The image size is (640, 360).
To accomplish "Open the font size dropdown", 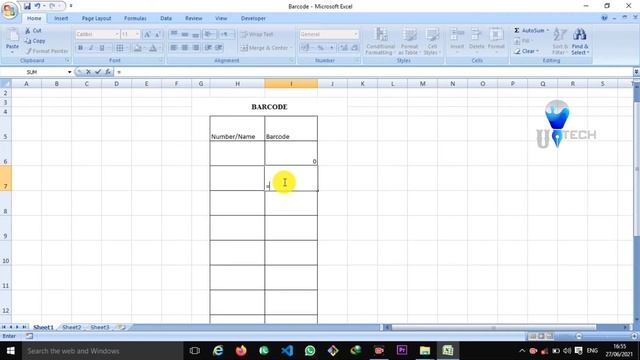I will tap(137, 34).
